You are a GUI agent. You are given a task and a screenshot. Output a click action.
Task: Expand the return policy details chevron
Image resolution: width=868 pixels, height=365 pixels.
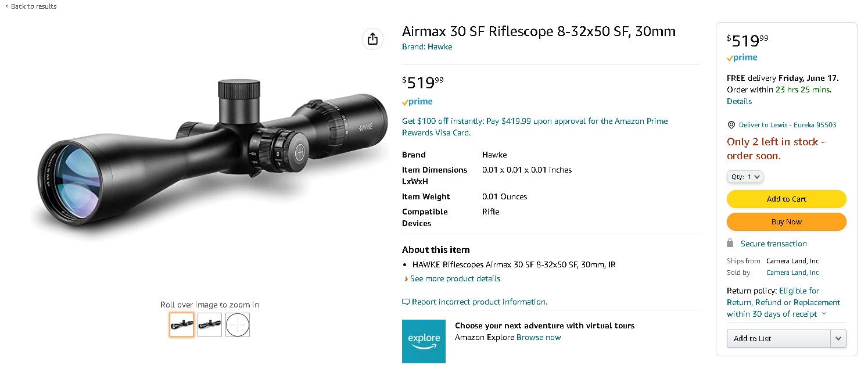(824, 314)
